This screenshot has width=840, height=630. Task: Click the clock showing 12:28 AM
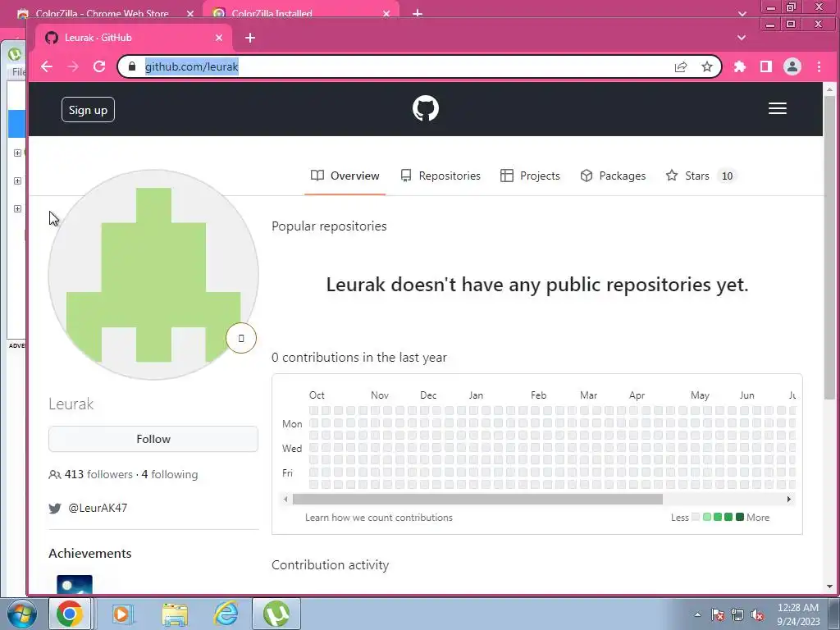pyautogui.click(x=797, y=608)
